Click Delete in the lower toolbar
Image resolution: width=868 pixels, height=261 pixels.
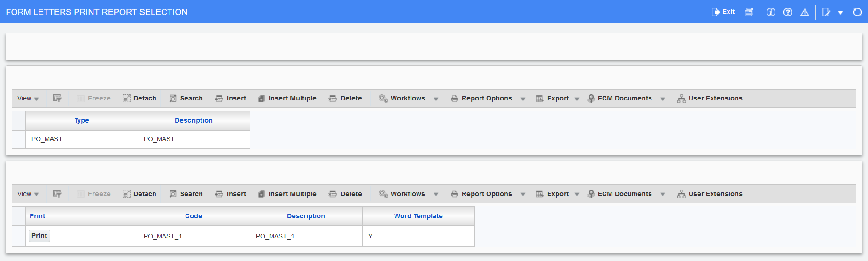click(x=345, y=194)
